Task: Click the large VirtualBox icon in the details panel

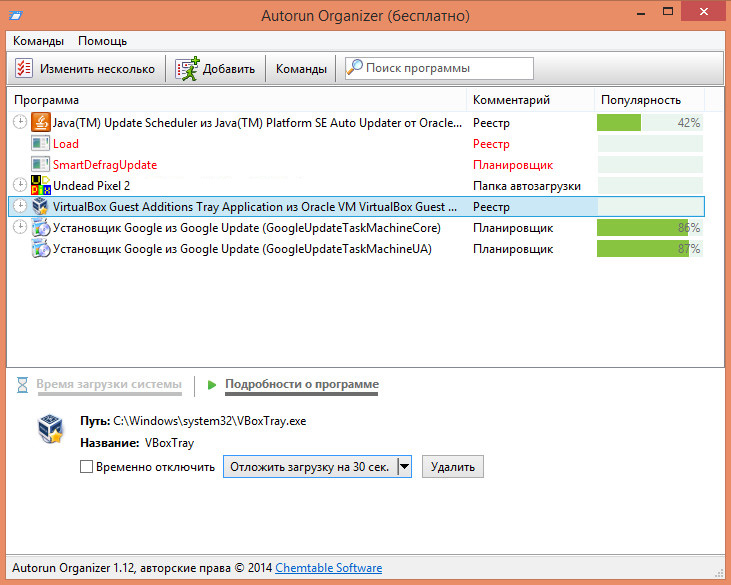Action: click(50, 428)
